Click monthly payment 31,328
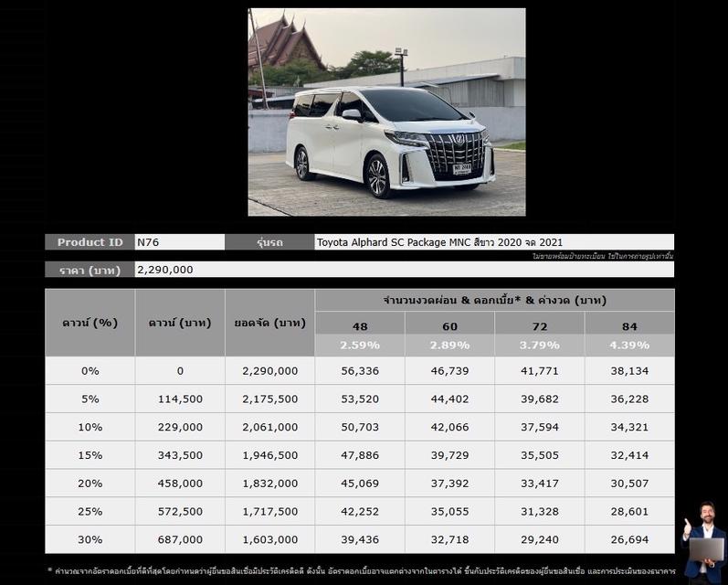This screenshot has height=585, width=728. tap(540, 511)
